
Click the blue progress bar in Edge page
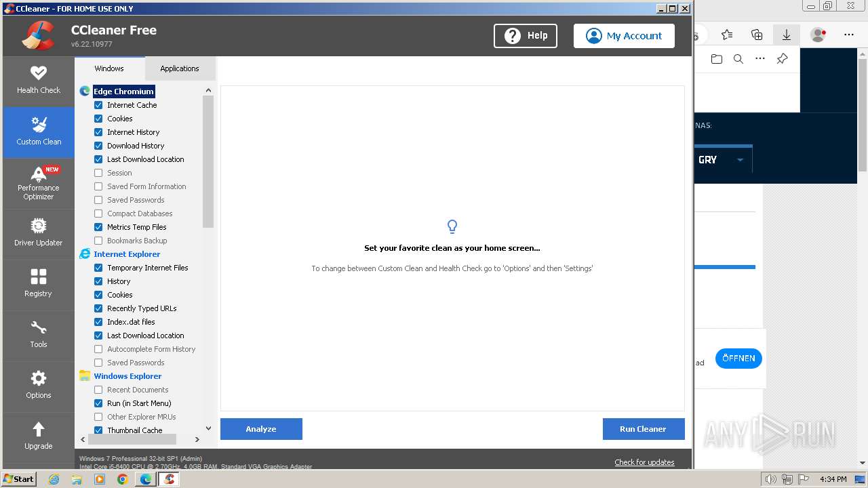tap(725, 267)
